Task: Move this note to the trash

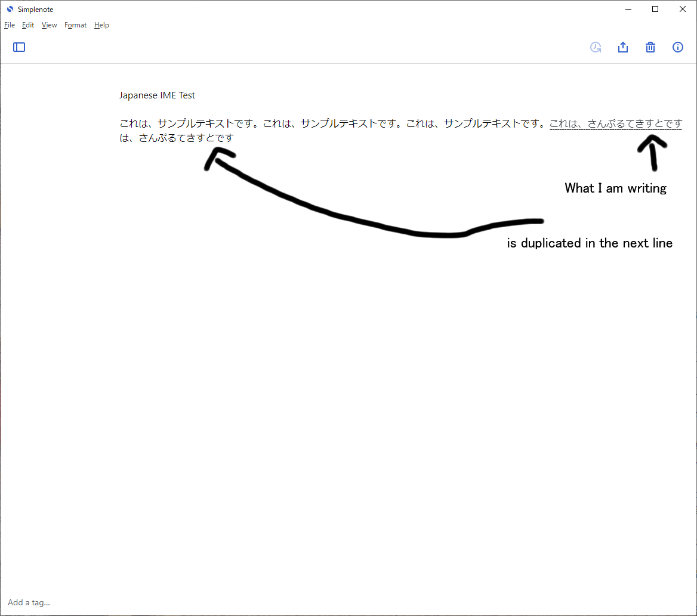Action: click(650, 47)
